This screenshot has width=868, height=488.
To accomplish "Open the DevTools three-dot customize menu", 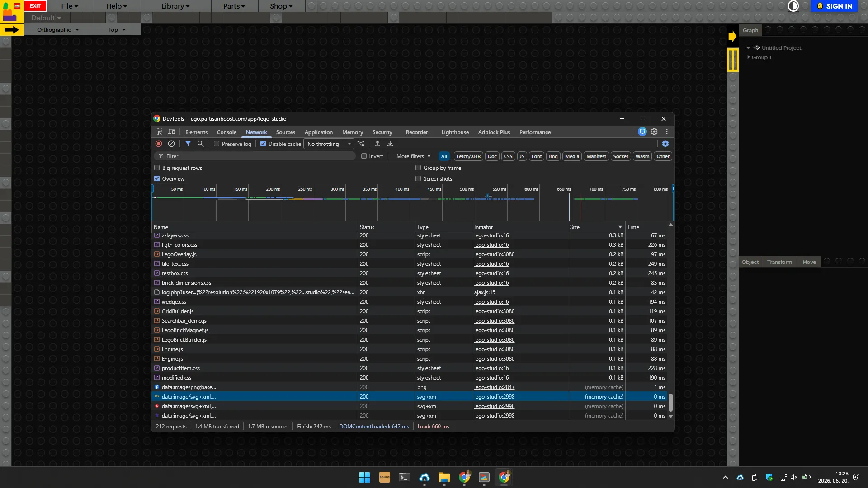I will pyautogui.click(x=667, y=131).
